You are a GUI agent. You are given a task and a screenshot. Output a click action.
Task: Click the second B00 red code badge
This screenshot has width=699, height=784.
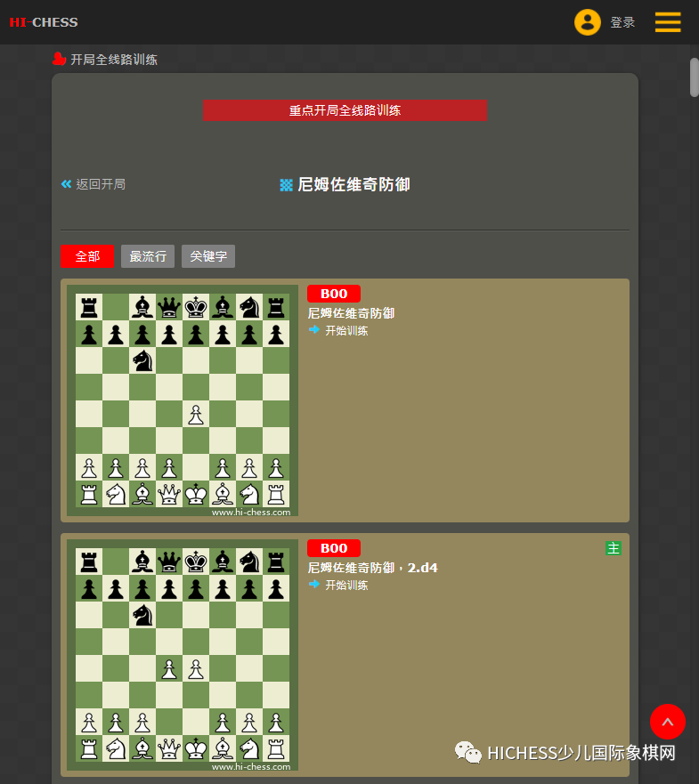334,548
